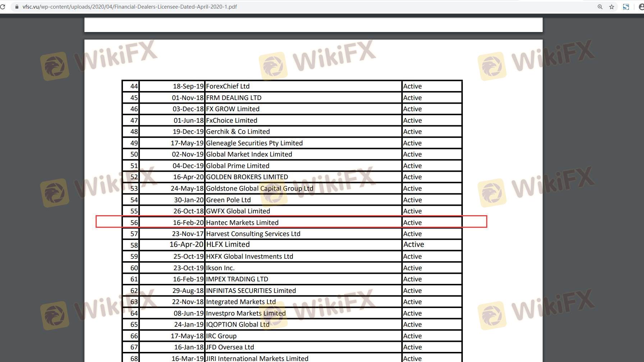Click the 18-Sep-19 date cell
The image size is (644, 362).
coord(188,86)
